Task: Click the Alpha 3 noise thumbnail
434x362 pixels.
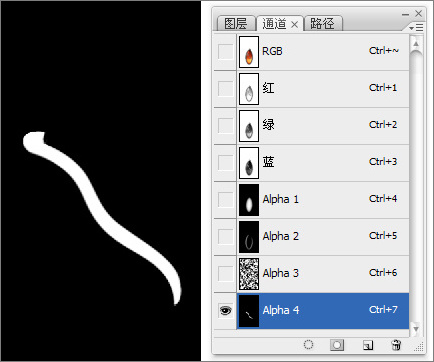Action: tap(249, 274)
